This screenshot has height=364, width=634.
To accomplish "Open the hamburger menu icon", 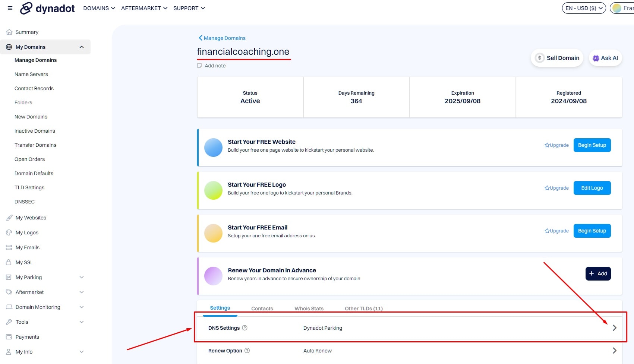I will (10, 8).
